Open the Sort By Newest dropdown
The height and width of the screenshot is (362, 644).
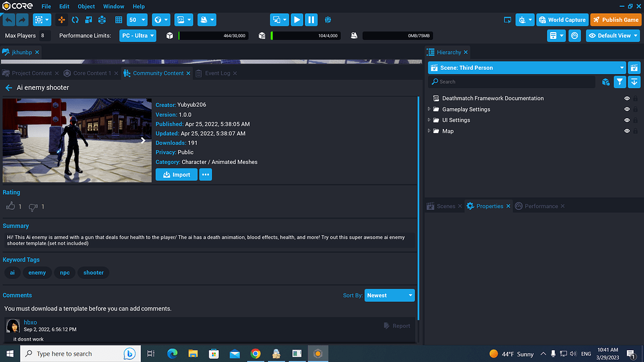pos(389,295)
